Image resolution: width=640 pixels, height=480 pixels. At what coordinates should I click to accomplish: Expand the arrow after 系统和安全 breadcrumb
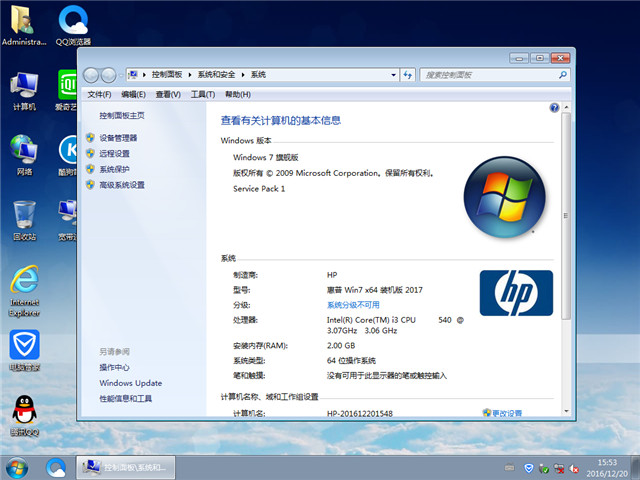(x=243, y=75)
